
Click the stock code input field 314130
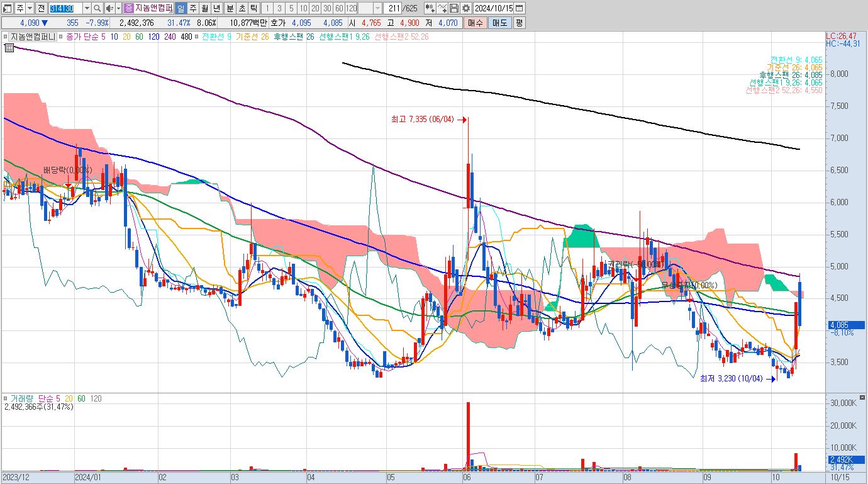[x=65, y=8]
